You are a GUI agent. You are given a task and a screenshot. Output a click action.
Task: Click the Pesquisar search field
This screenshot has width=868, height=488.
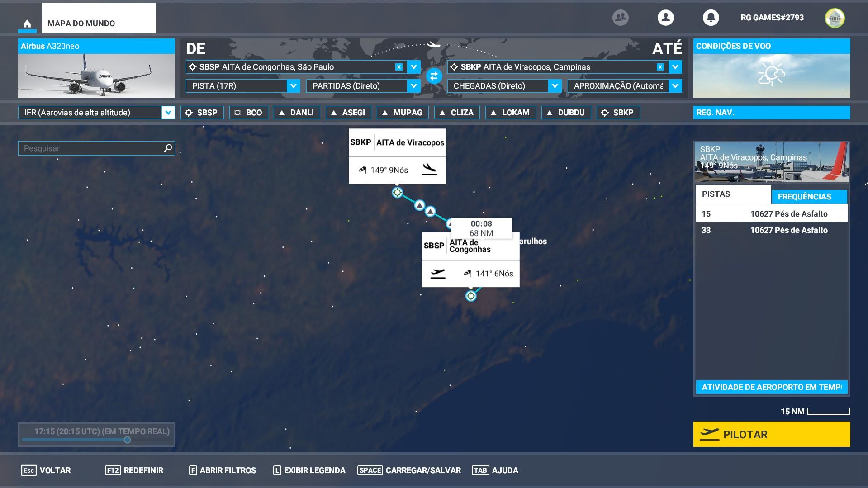point(90,148)
